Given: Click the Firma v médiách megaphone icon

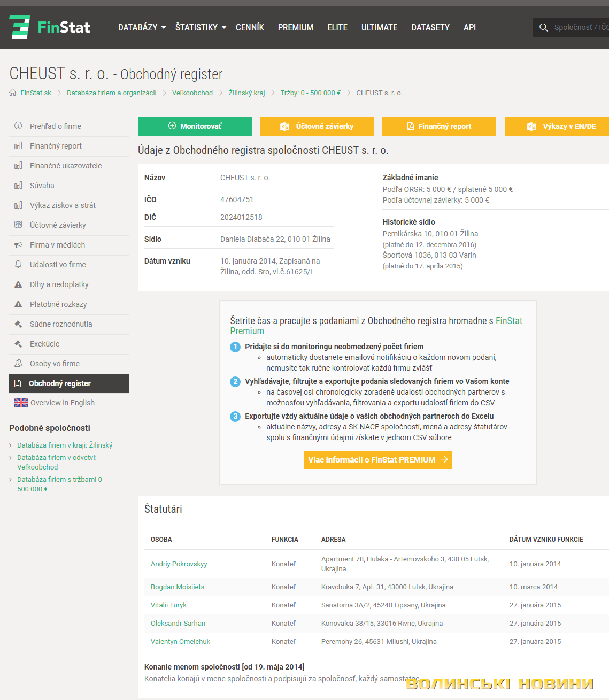Looking at the screenshot, I should 18,245.
